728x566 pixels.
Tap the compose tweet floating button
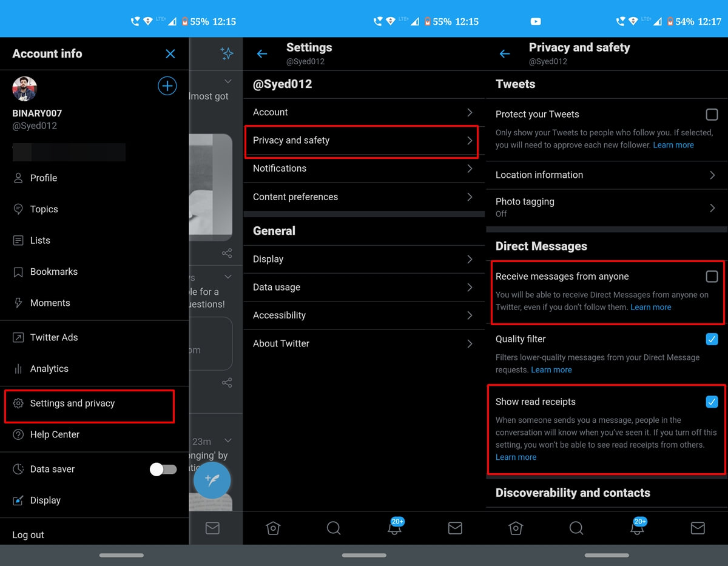pos(212,480)
